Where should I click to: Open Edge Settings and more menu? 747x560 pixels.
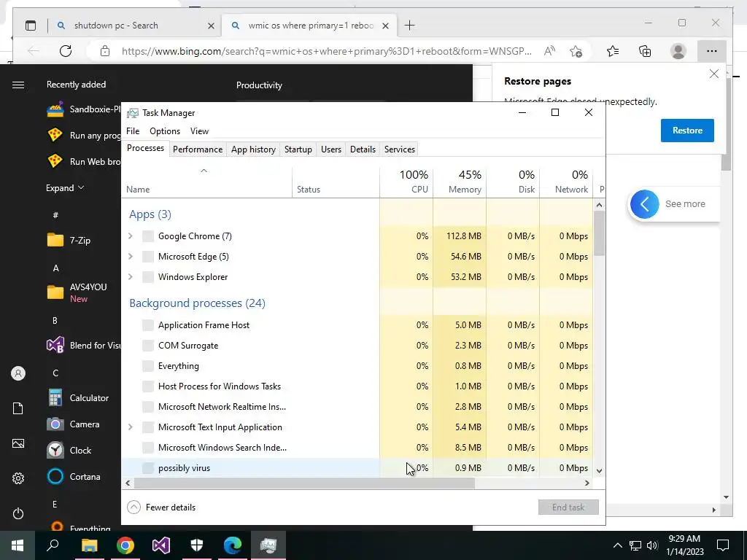pyautogui.click(x=712, y=51)
